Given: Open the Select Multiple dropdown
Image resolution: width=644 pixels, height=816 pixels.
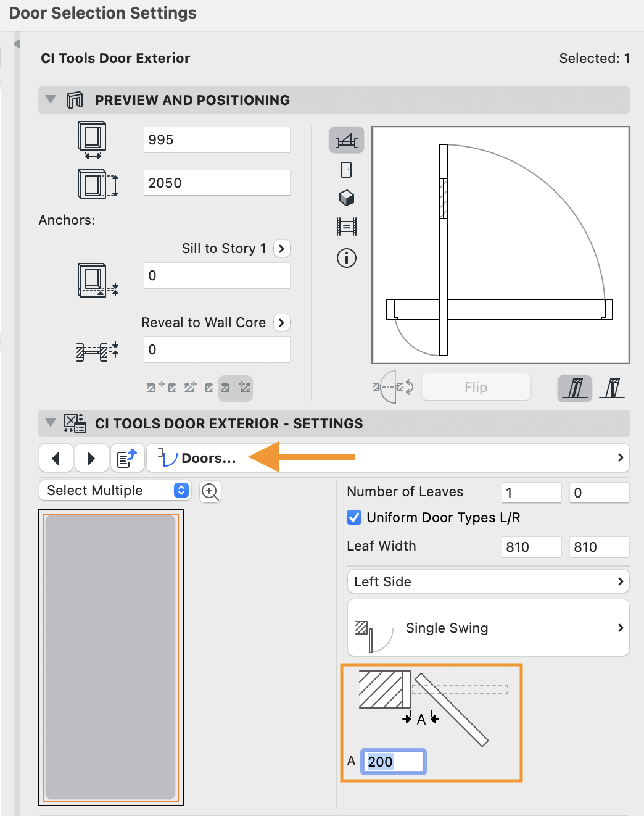Looking at the screenshot, I should 115,490.
